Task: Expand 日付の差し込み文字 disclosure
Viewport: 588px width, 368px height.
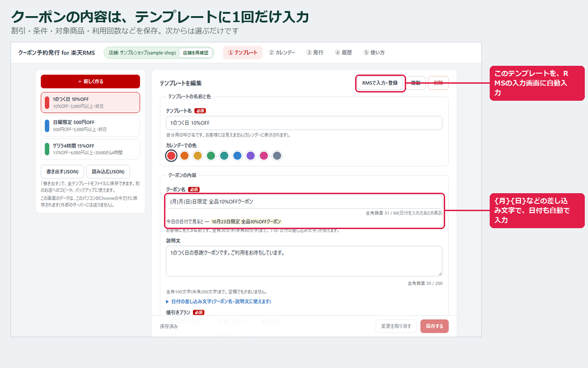Action: tap(219, 301)
